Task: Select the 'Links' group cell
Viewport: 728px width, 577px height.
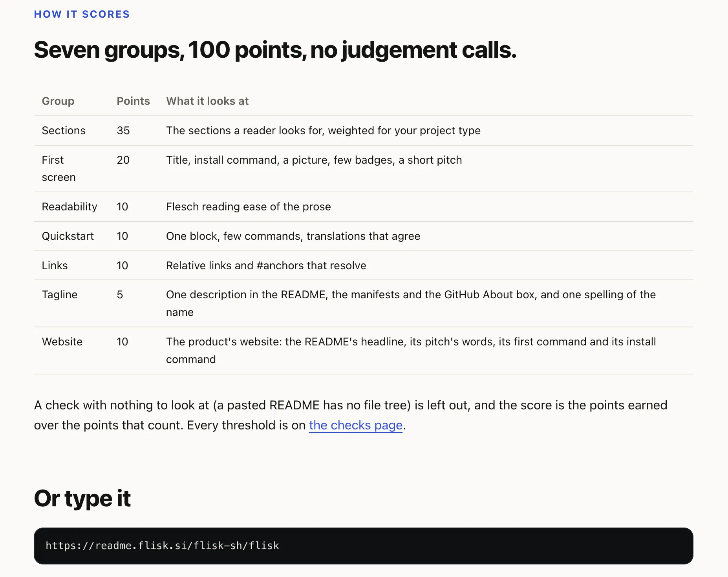Action: (55, 265)
